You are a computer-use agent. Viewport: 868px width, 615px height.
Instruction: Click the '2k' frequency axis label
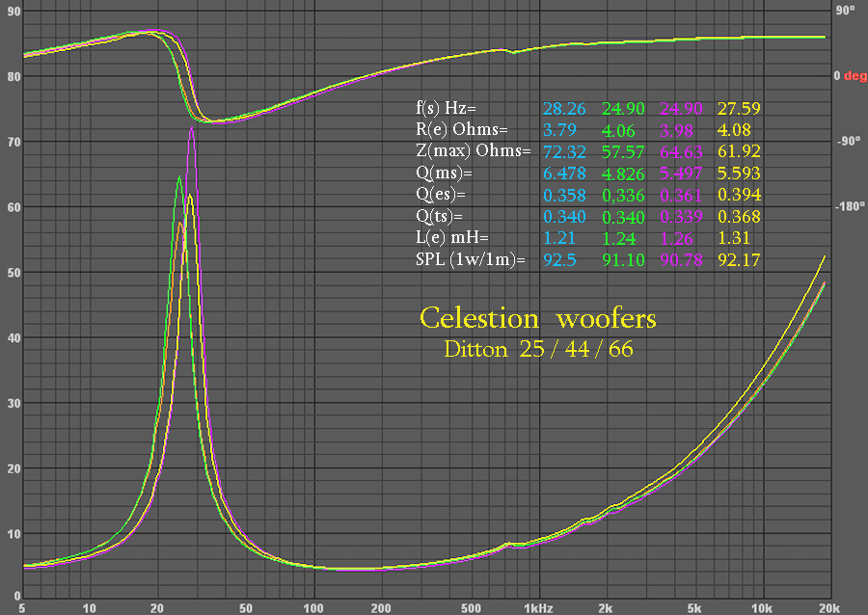pos(605,608)
